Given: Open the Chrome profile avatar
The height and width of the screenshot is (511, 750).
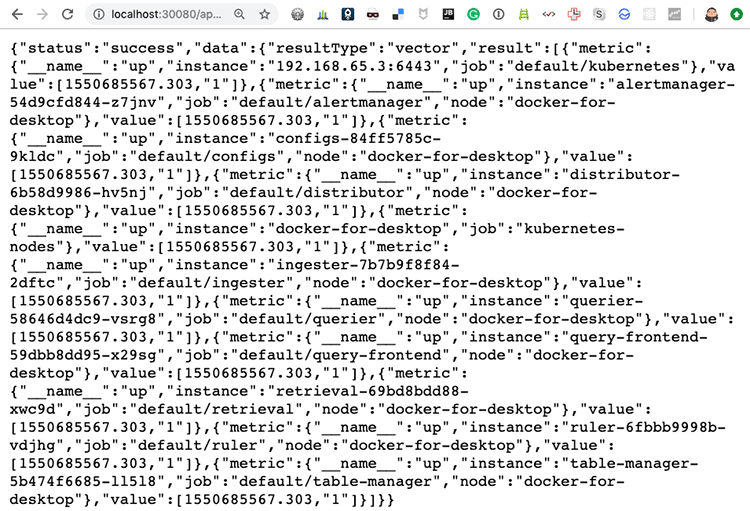Looking at the screenshot, I should [x=711, y=14].
